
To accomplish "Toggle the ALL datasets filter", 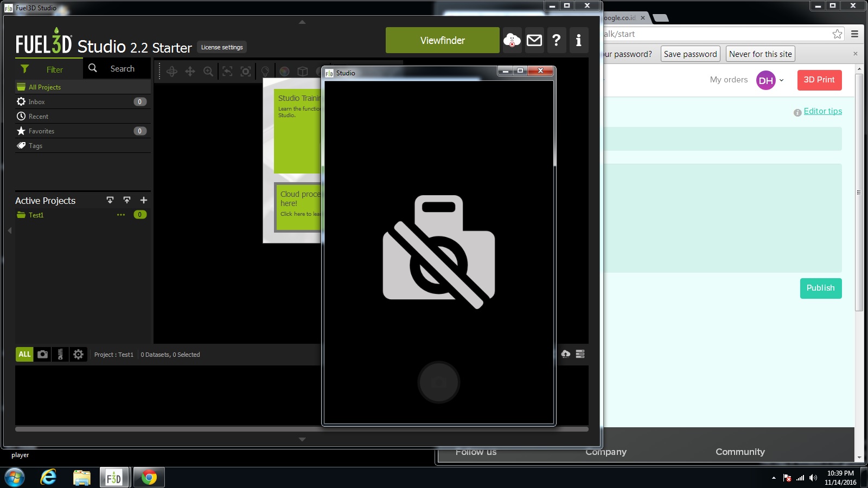I will coord(24,354).
